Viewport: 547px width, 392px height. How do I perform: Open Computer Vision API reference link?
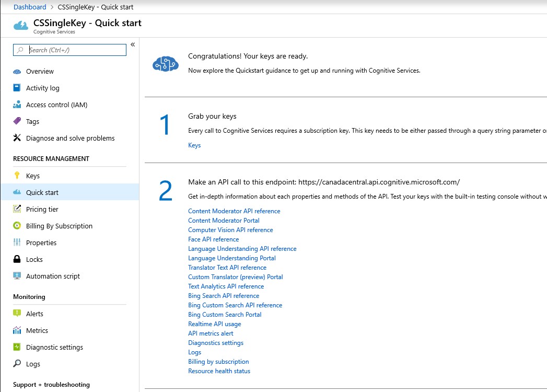[x=230, y=230]
